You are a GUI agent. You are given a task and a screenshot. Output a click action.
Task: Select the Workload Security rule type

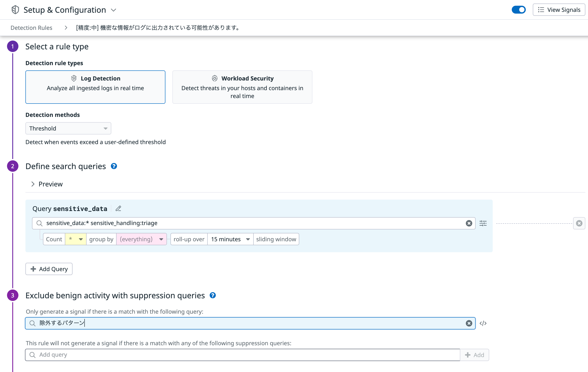pyautogui.click(x=242, y=87)
